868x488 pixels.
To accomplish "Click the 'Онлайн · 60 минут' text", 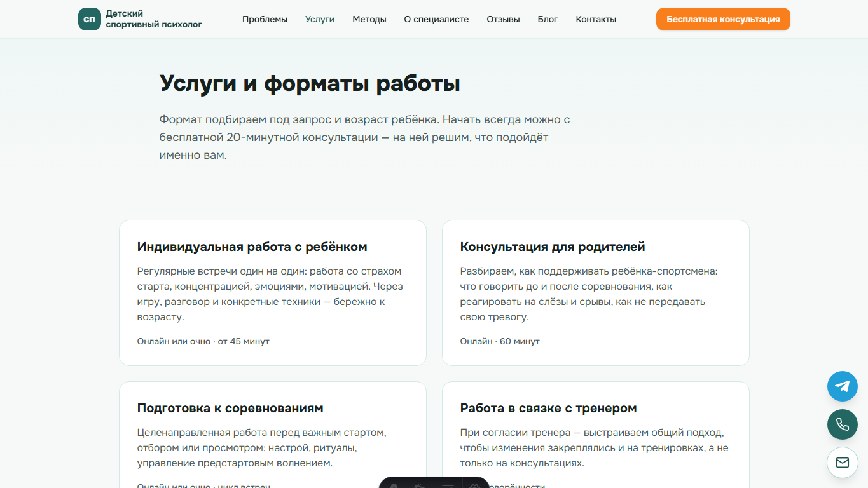I will (x=500, y=341).
